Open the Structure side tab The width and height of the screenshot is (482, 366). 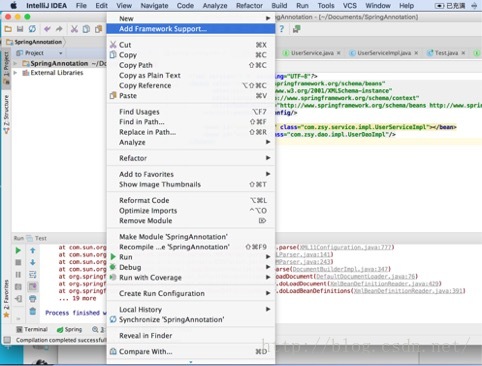pyautogui.click(x=6, y=113)
